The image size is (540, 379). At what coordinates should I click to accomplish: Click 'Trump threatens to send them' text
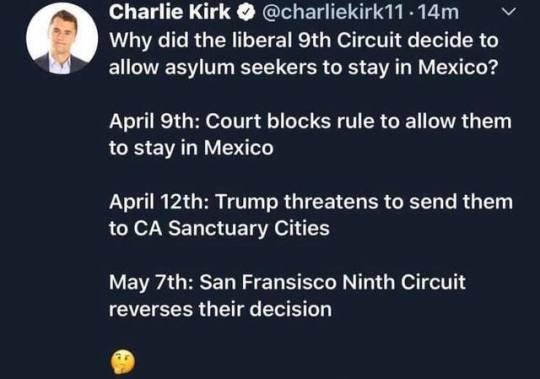(x=364, y=202)
